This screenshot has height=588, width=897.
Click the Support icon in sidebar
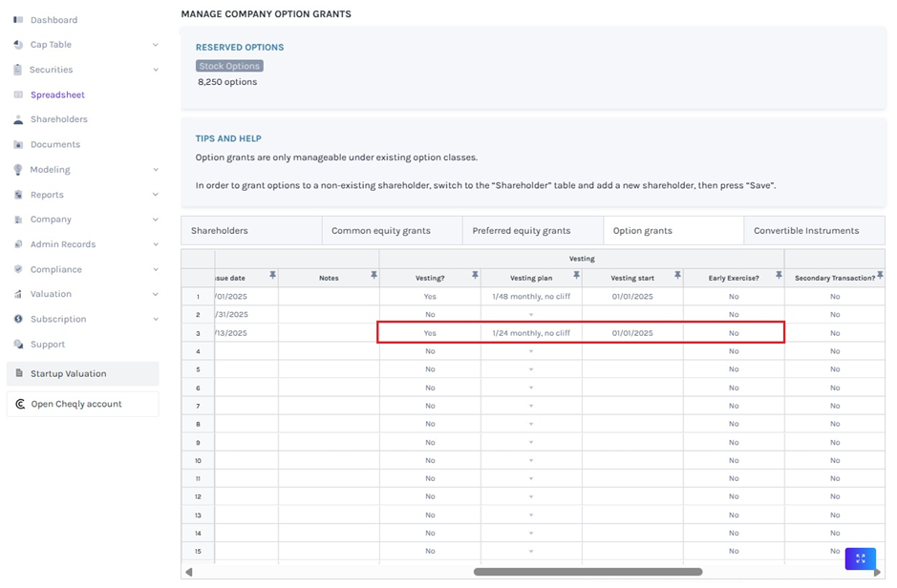18,345
